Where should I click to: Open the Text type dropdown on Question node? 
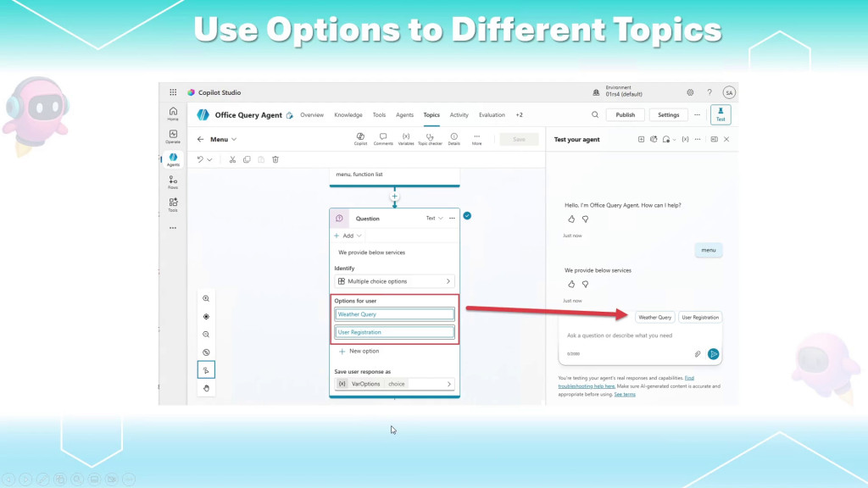435,219
